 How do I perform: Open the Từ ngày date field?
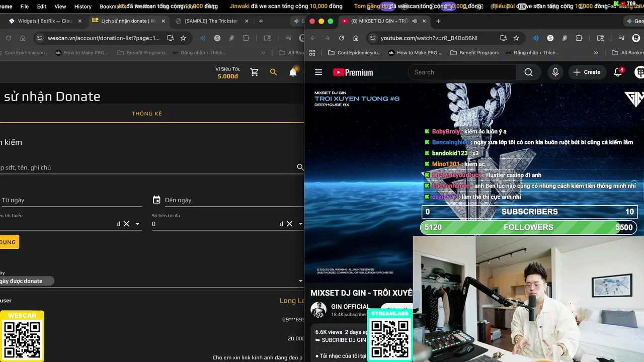(71, 200)
